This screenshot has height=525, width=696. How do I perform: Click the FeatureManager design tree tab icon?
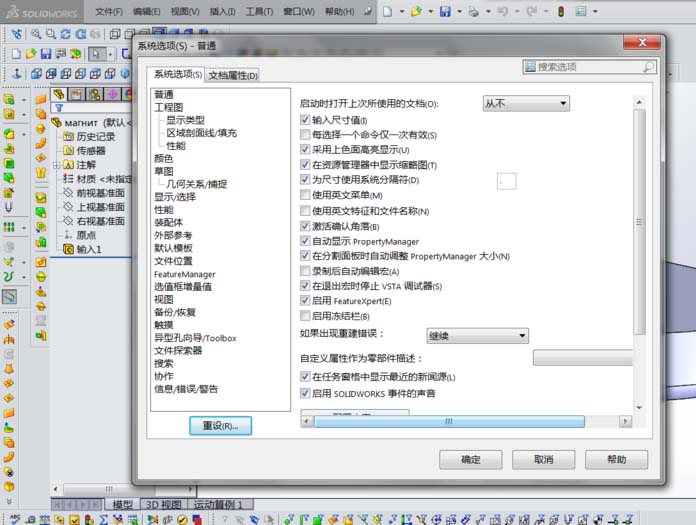59,94
